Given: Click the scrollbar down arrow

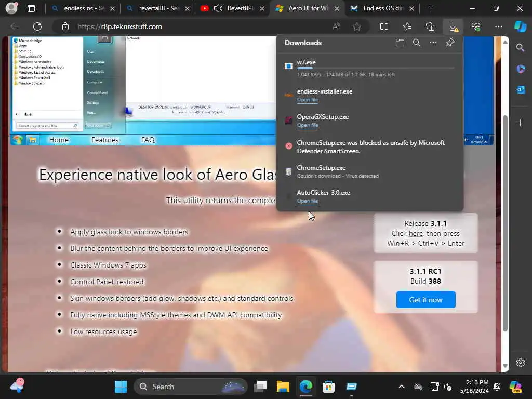Looking at the screenshot, I should [x=505, y=366].
